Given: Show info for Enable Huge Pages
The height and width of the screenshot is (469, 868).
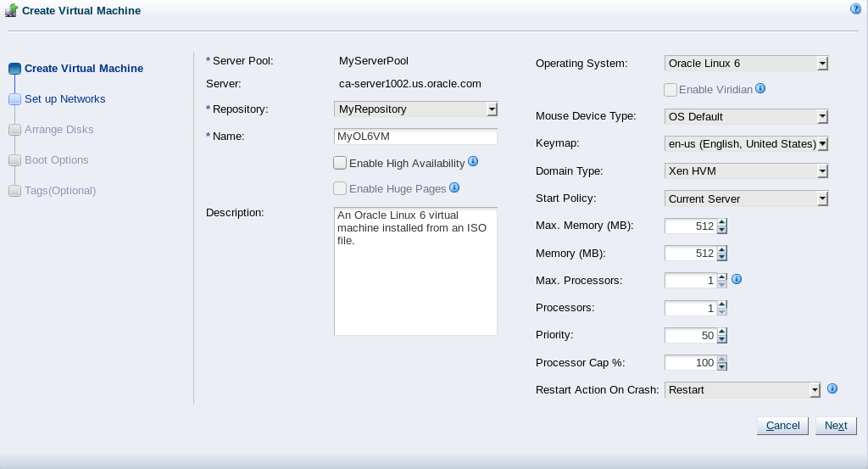Looking at the screenshot, I should click(x=454, y=187).
